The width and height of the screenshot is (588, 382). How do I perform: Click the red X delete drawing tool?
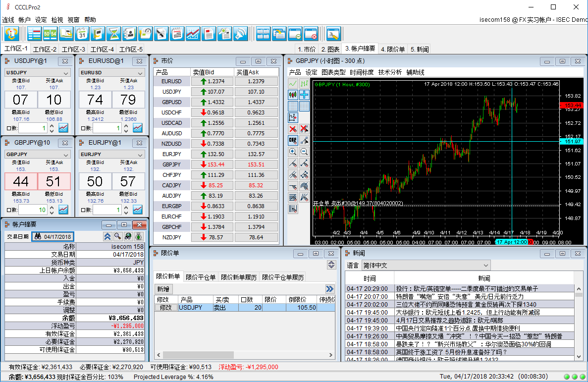pyautogui.click(x=293, y=129)
